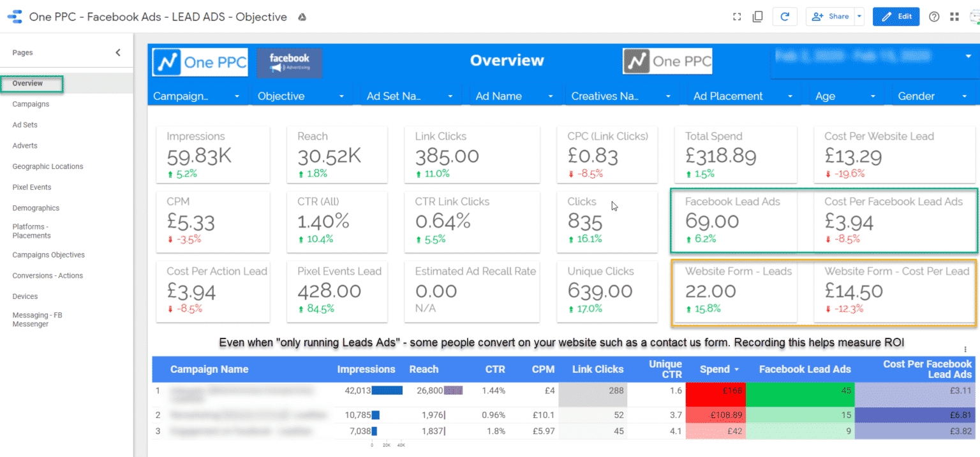Open the Ad Placement filter dropdown

tap(744, 96)
